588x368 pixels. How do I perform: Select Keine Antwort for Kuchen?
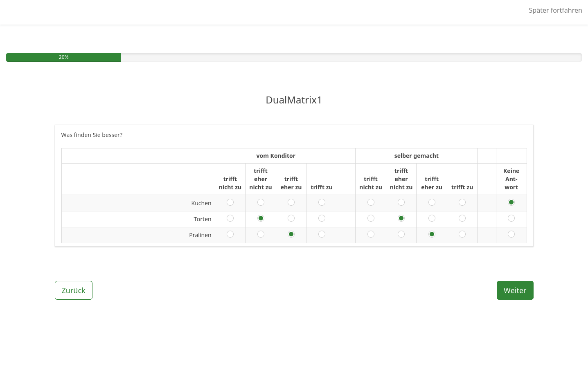pos(511,202)
